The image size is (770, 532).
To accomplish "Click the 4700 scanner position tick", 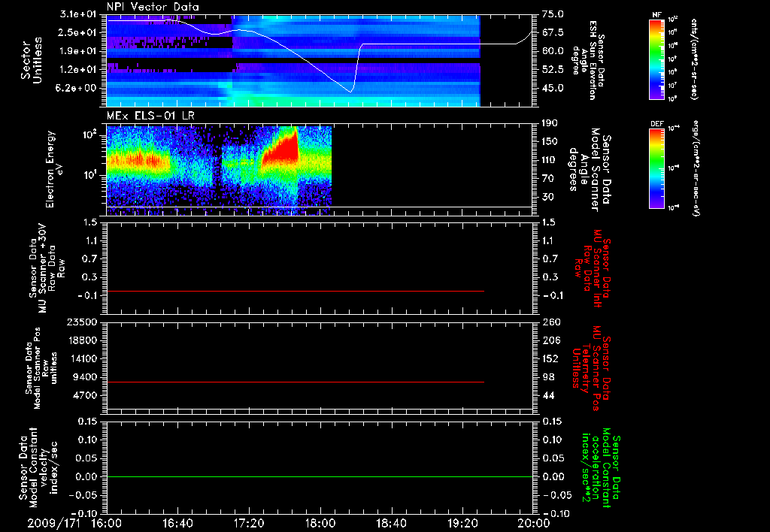I will 86,395.
